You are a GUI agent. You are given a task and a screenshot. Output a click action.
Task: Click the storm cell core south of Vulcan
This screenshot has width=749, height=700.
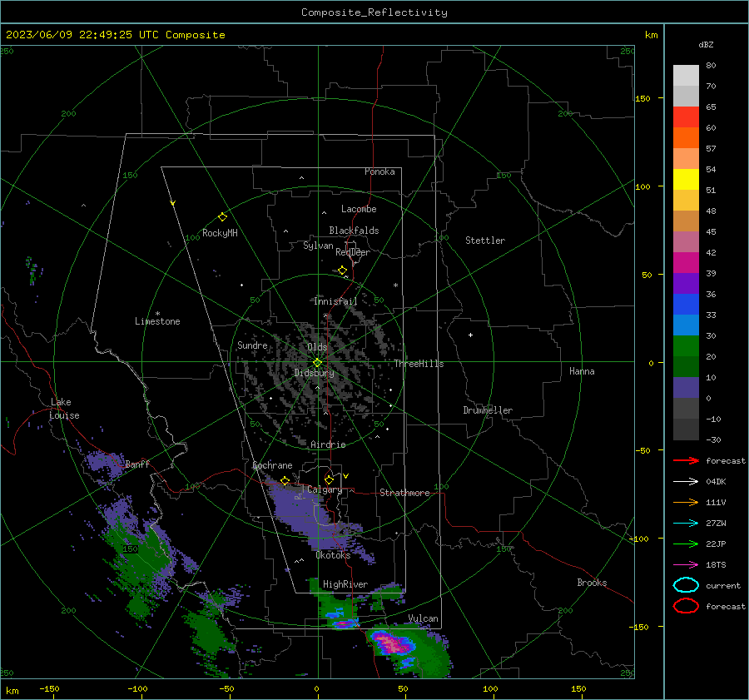tap(393, 643)
